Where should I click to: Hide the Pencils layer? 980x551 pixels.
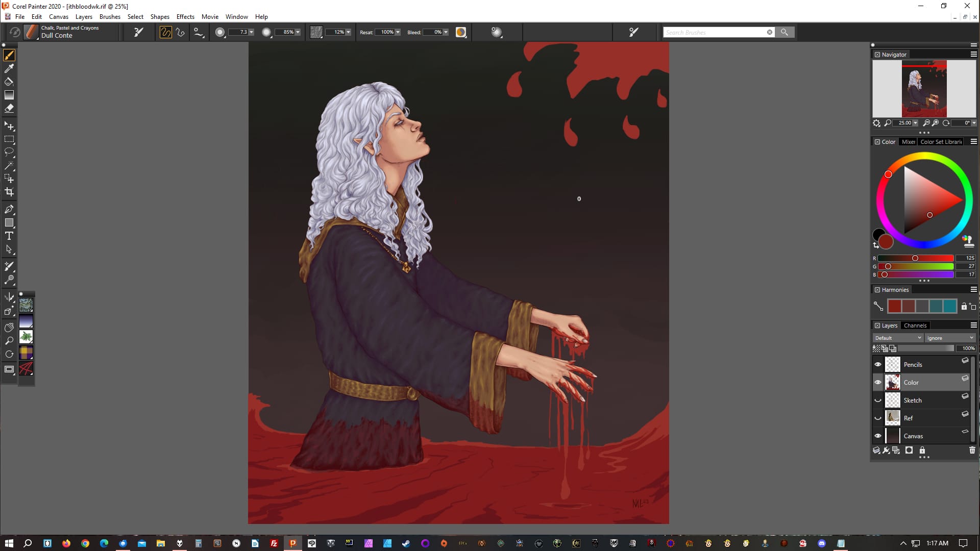point(878,364)
